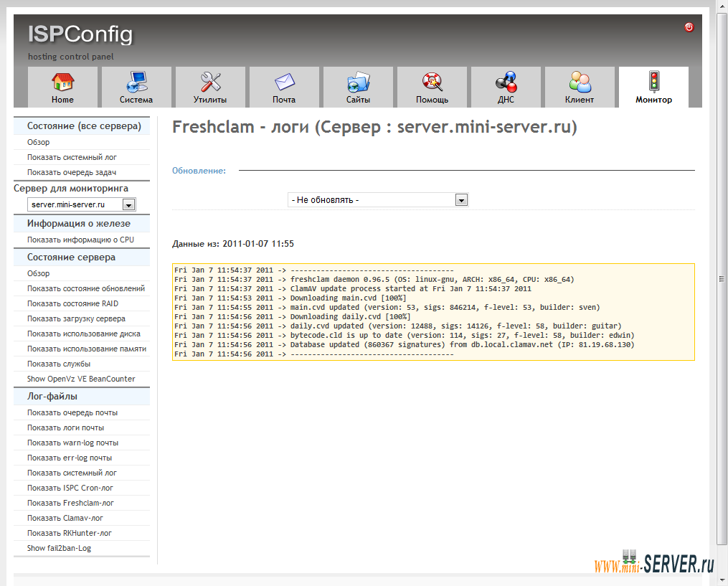Open the Система computer globe icon
The width and height of the screenshot is (728, 586).
point(136,82)
